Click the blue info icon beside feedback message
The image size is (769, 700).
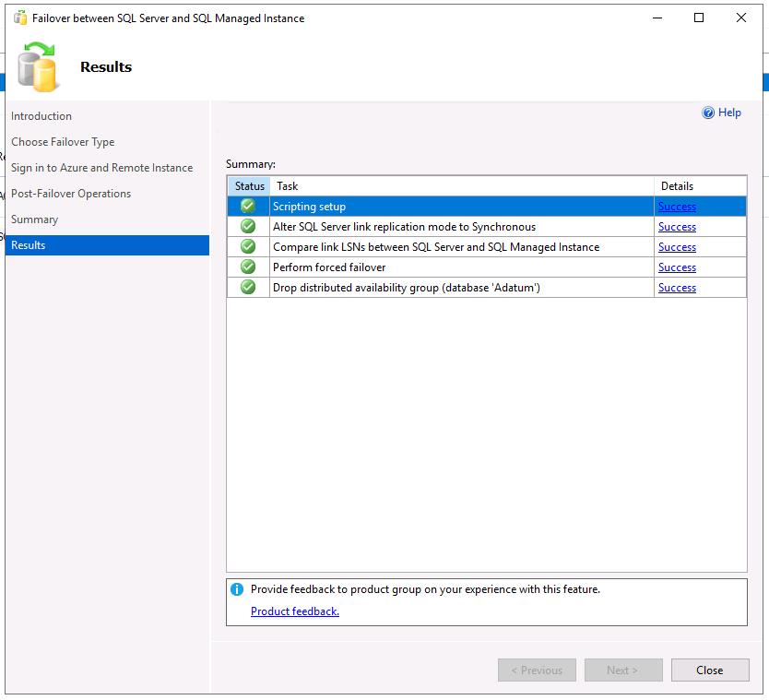coord(237,589)
